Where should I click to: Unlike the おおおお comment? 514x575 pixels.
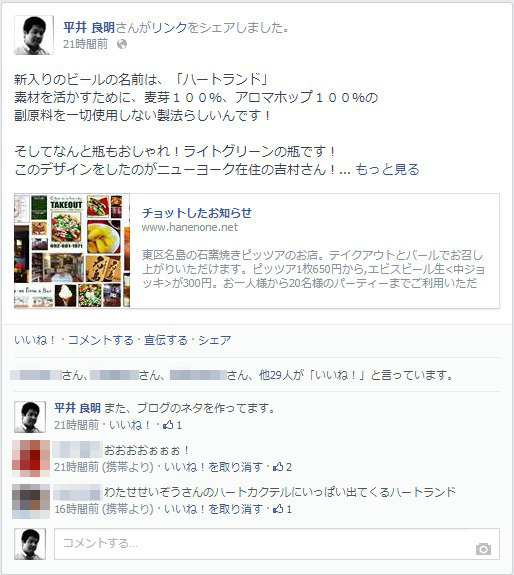point(213,467)
